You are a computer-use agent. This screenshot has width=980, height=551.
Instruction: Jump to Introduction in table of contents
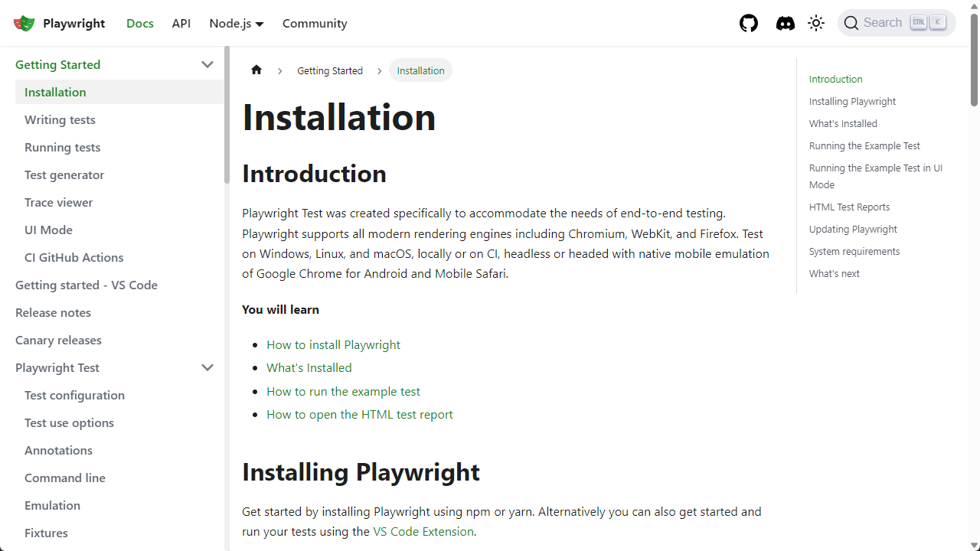(x=835, y=79)
